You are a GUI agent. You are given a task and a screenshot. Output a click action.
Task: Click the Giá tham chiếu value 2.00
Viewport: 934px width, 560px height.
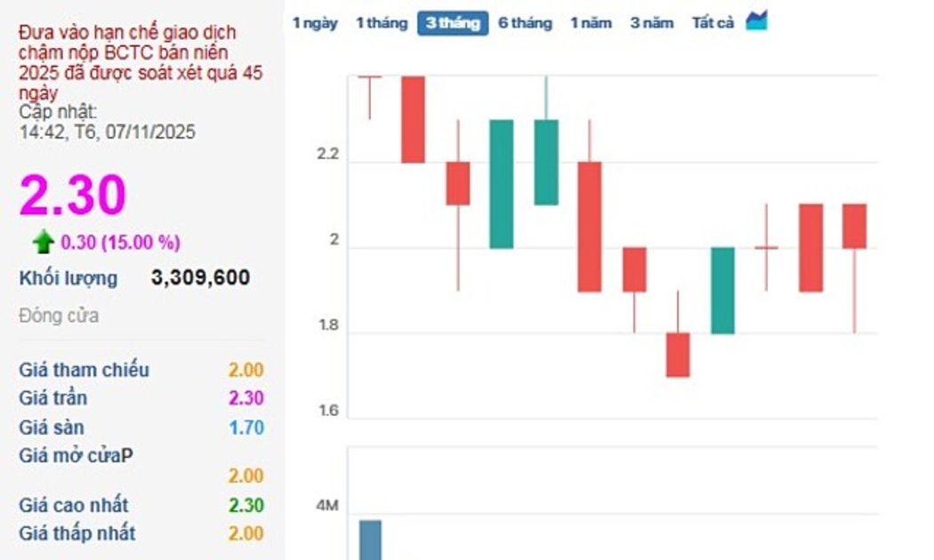pos(245,370)
